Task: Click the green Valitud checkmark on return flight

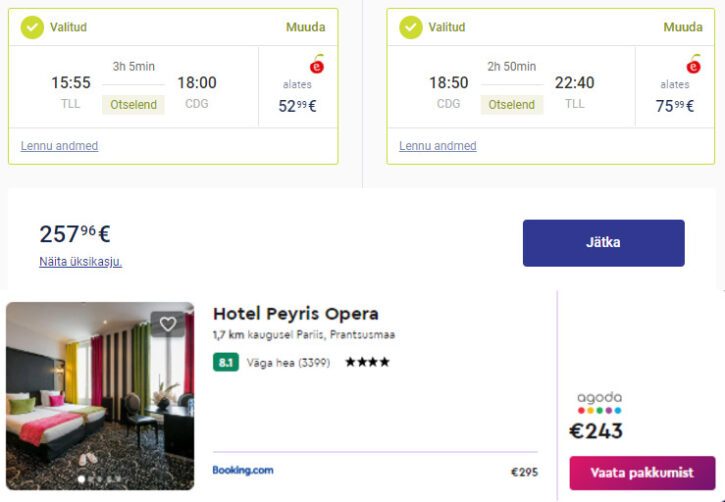Action: coord(410,27)
